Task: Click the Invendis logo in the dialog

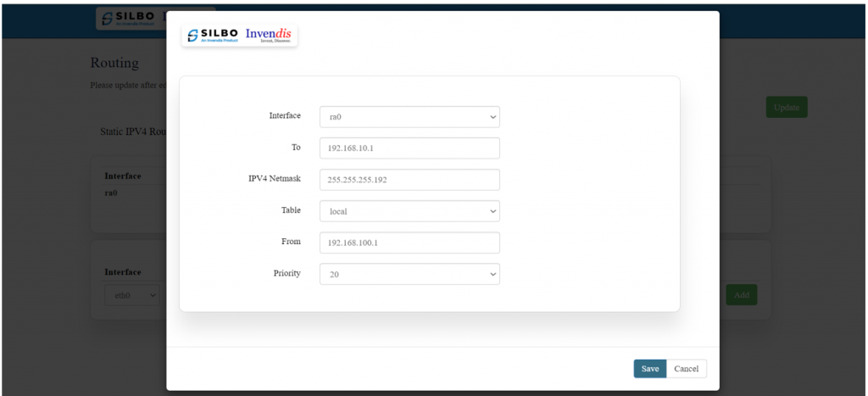Action: [x=270, y=35]
